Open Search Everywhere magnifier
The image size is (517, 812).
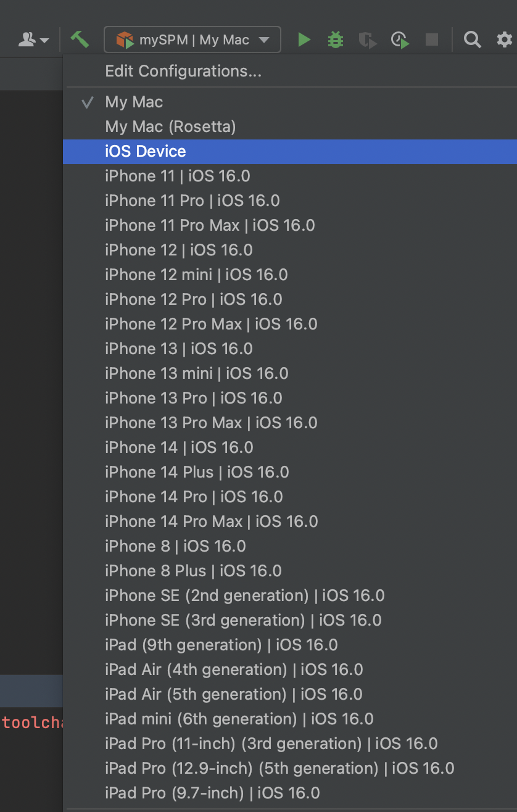(473, 40)
